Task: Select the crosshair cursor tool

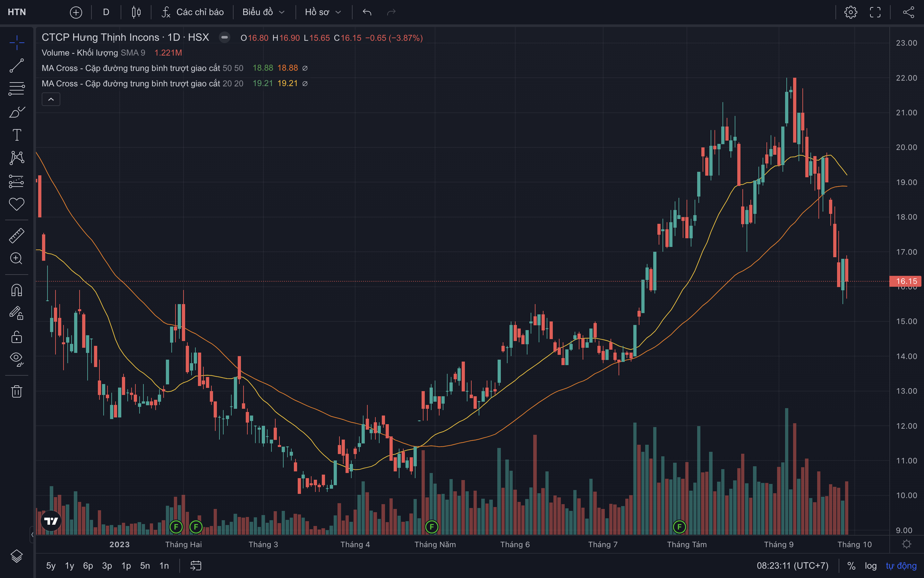Action: (x=17, y=43)
